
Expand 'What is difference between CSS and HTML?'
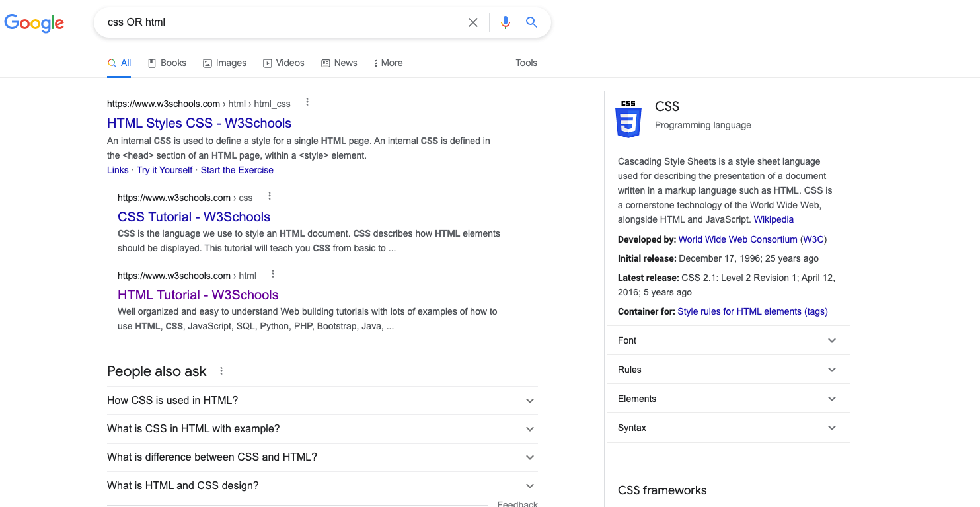tap(322, 457)
